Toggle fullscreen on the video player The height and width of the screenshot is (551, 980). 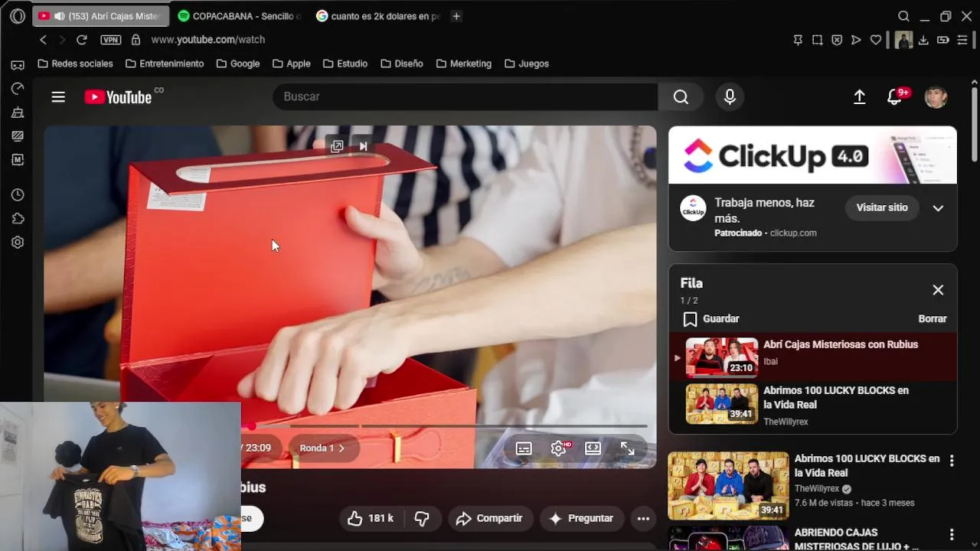coord(627,448)
